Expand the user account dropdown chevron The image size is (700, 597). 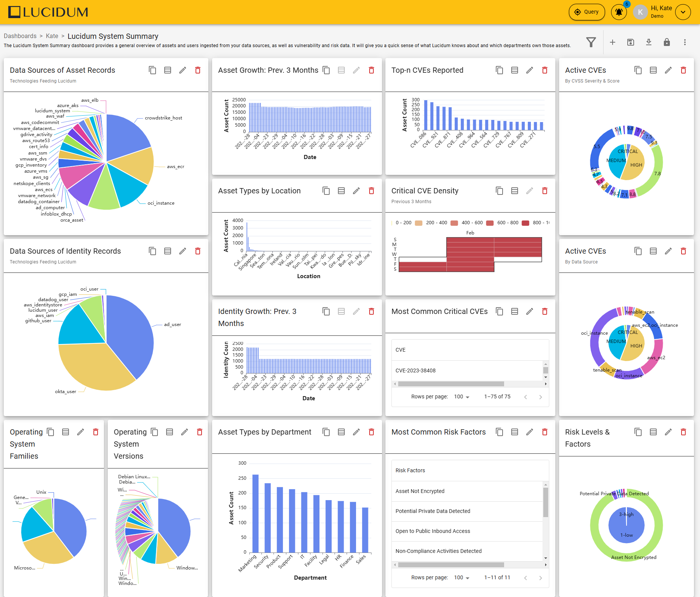pyautogui.click(x=683, y=12)
